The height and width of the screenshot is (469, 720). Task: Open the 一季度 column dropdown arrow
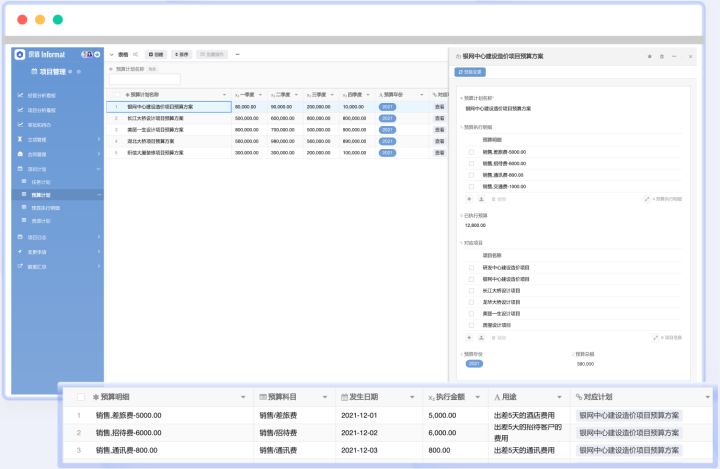point(263,93)
